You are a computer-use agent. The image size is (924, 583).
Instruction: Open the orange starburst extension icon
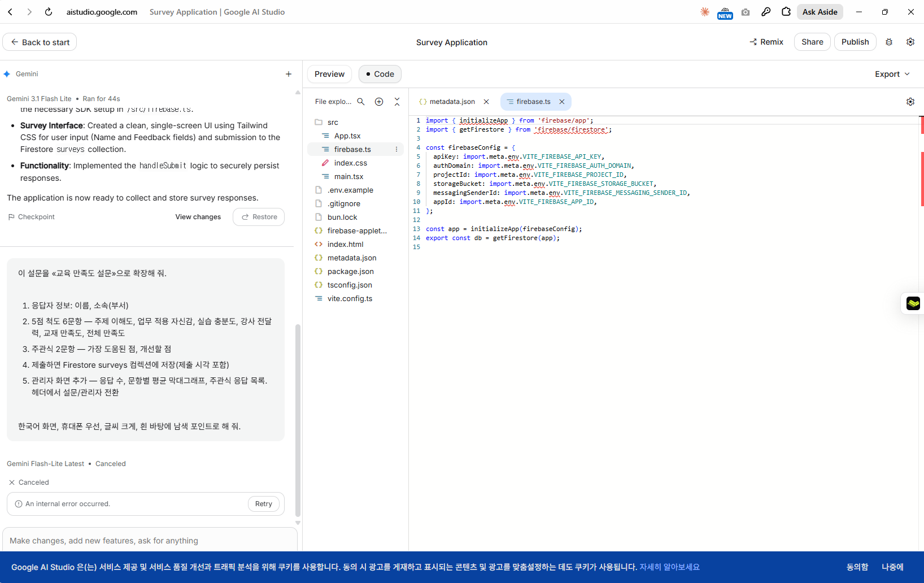click(x=705, y=12)
